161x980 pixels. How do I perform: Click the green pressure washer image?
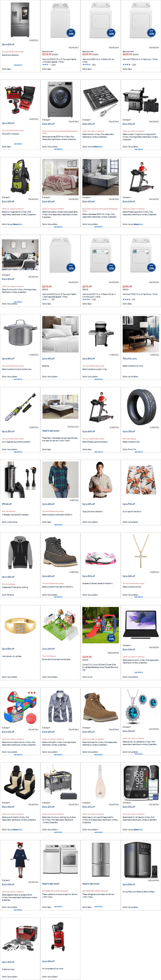point(19,177)
